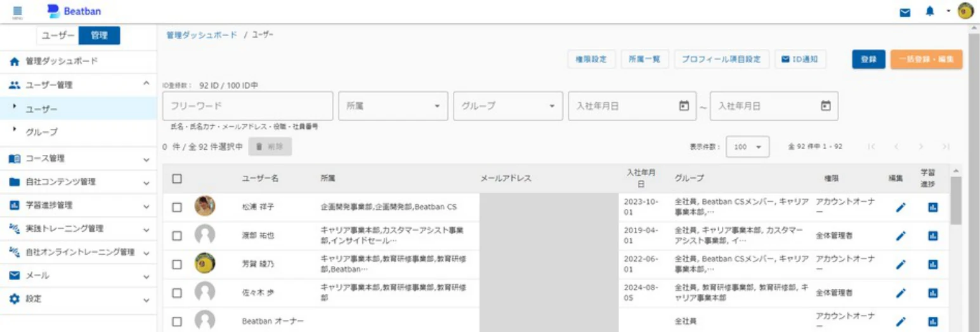
Task: Click the gear icon beside 設定
Action: pyautogui.click(x=15, y=299)
